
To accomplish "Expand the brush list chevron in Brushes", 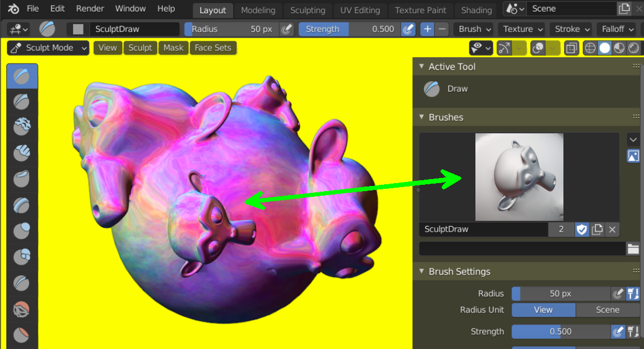I will point(633,140).
